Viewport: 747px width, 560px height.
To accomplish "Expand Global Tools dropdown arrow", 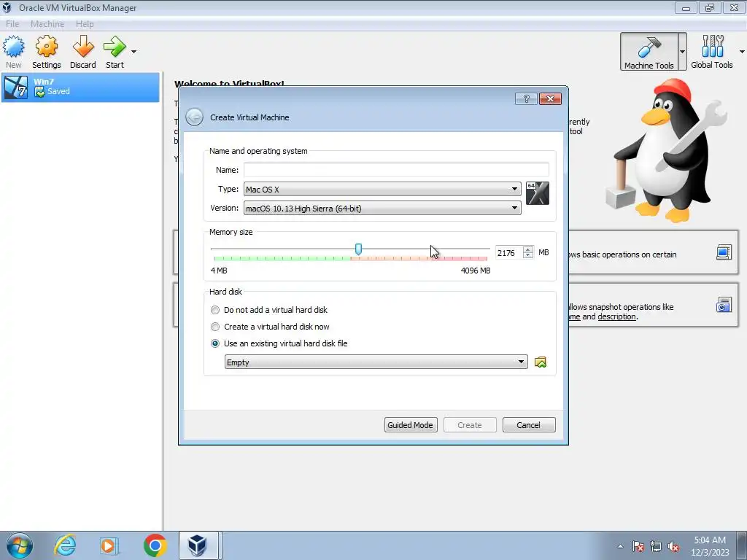I will (742, 52).
